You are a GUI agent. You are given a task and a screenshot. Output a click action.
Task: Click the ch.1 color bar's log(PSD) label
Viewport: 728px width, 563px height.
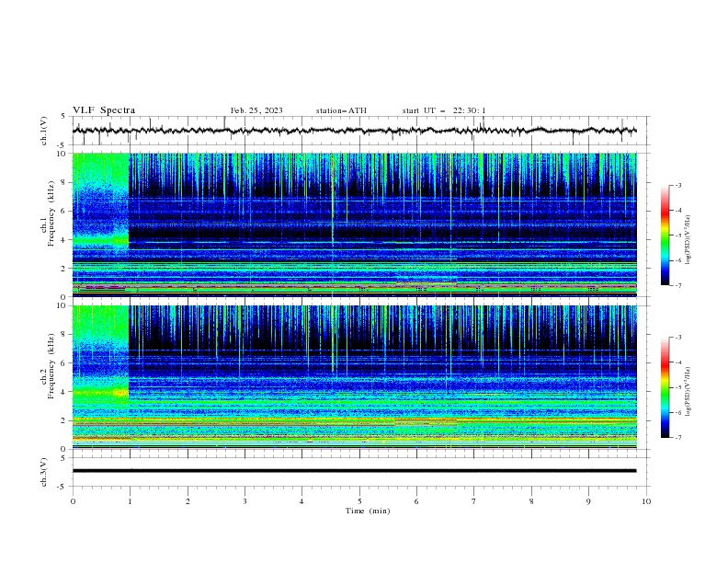(x=688, y=240)
